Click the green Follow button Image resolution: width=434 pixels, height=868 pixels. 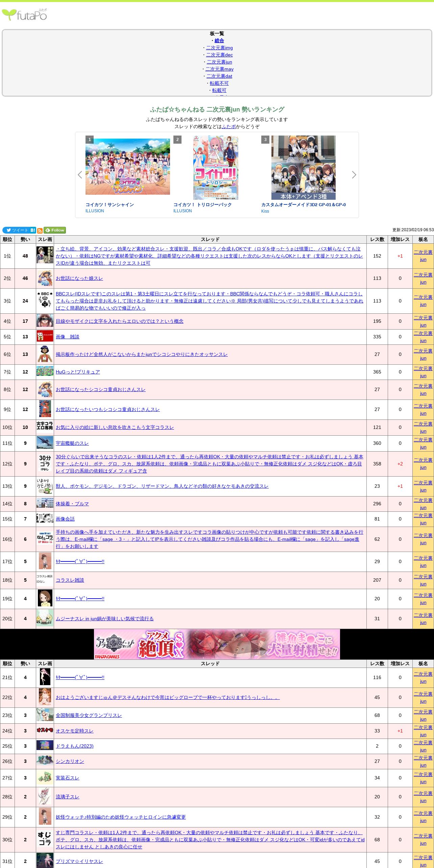[55, 230]
